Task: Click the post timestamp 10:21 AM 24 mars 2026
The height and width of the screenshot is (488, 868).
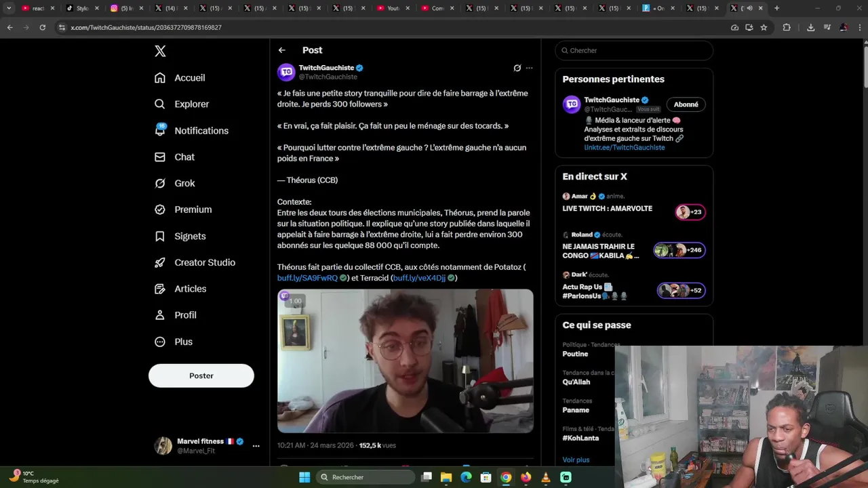Action: coord(315,446)
